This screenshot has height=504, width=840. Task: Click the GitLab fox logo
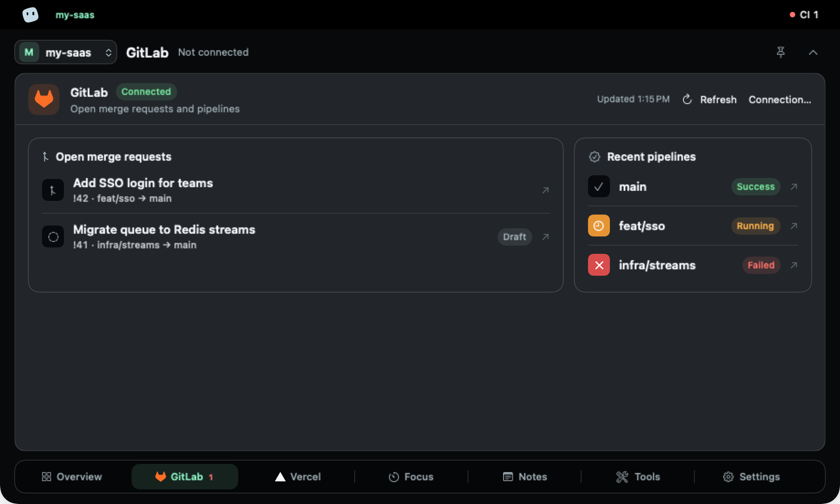(44, 100)
